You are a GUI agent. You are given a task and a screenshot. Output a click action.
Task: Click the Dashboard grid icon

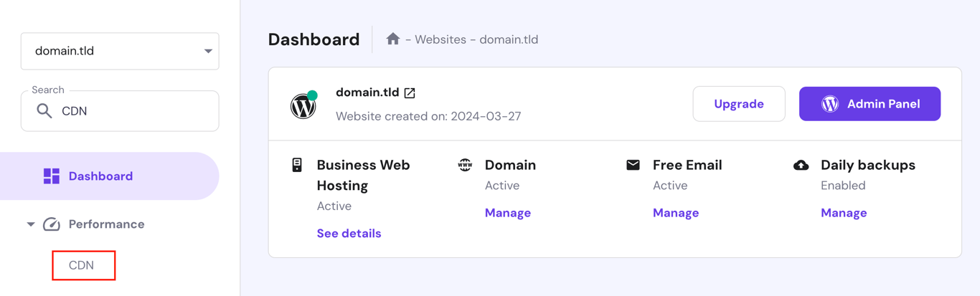tap(52, 176)
